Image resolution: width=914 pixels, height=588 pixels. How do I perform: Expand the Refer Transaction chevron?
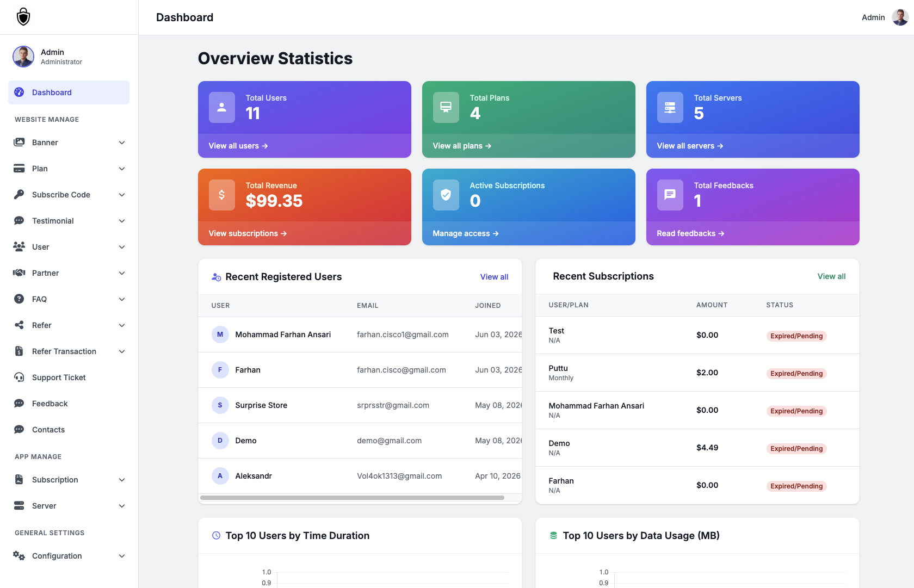point(122,351)
